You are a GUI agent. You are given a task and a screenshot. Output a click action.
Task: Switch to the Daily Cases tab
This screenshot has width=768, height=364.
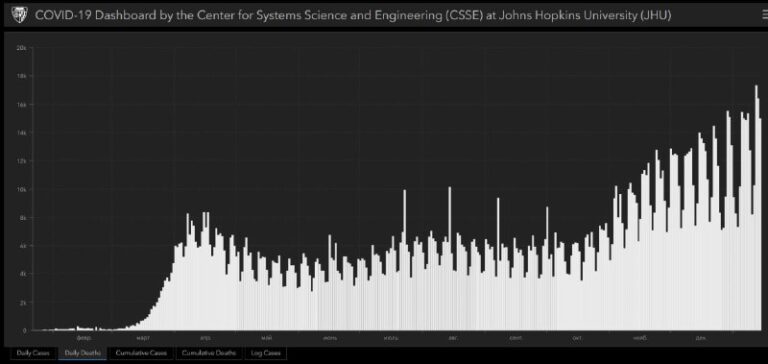[33, 353]
